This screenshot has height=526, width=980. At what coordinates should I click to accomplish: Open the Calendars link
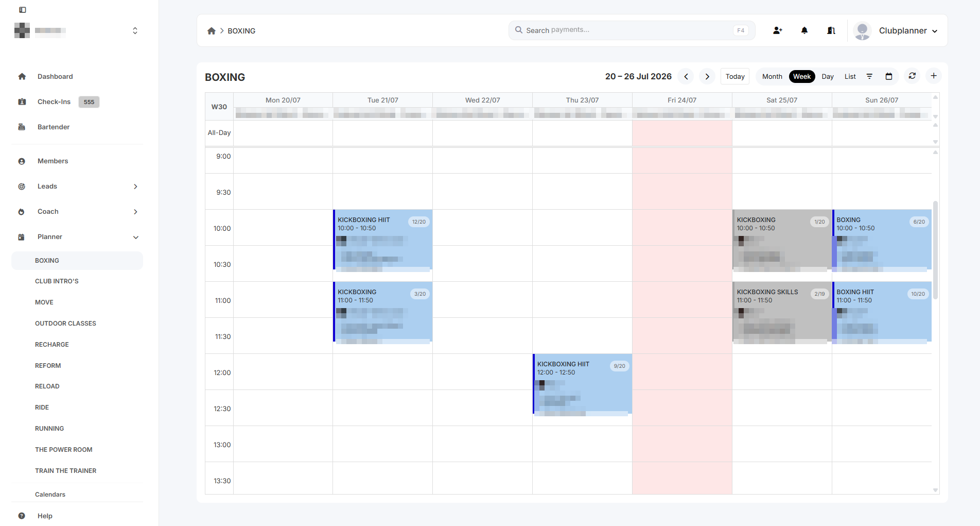tap(50, 495)
